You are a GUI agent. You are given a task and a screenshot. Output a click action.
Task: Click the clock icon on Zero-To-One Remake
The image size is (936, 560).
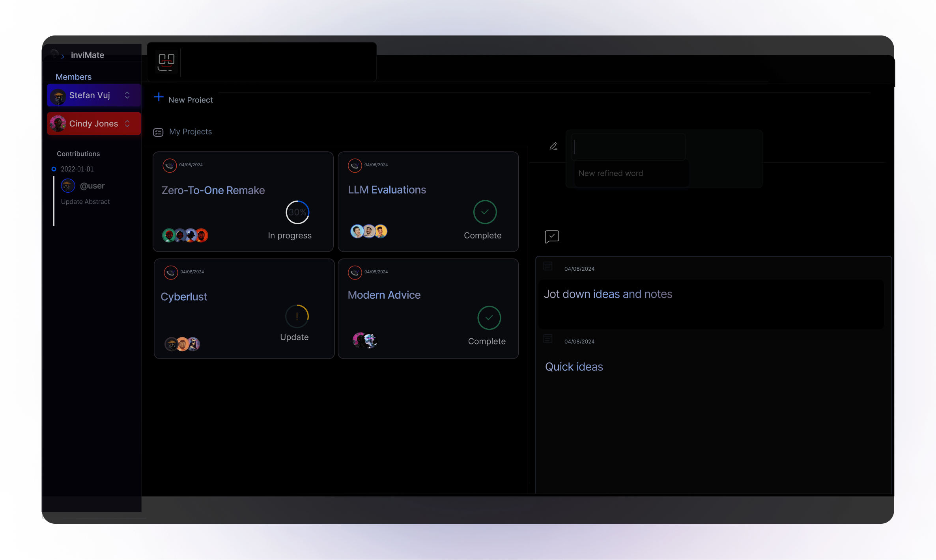[170, 165]
